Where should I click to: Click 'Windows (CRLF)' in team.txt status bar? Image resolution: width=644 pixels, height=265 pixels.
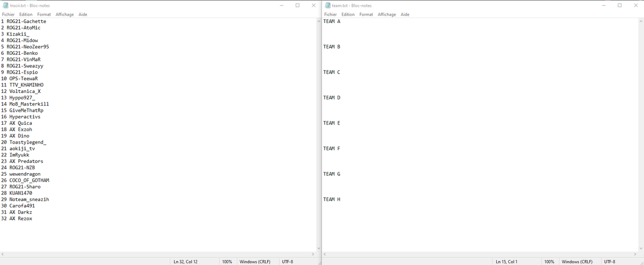pos(577,262)
